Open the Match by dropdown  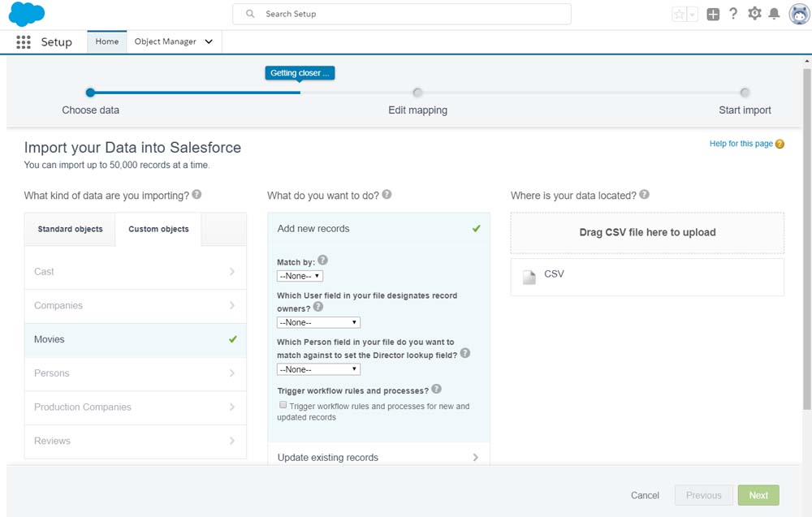(300, 276)
